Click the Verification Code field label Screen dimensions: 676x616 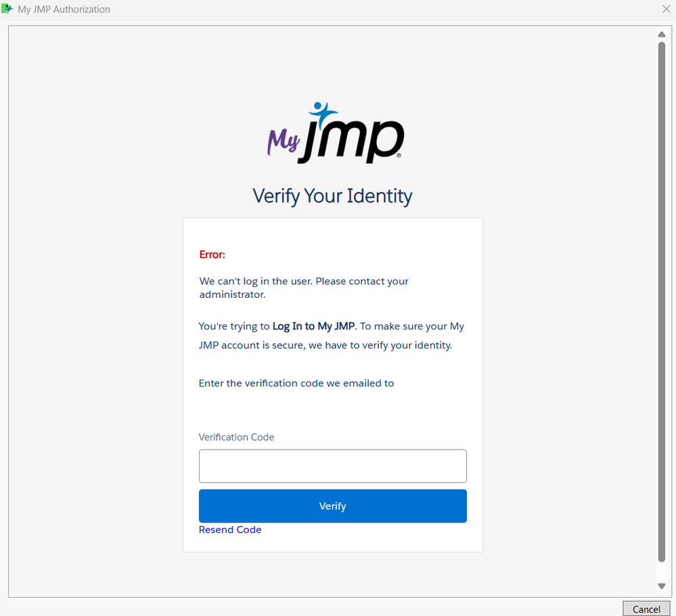(x=236, y=437)
